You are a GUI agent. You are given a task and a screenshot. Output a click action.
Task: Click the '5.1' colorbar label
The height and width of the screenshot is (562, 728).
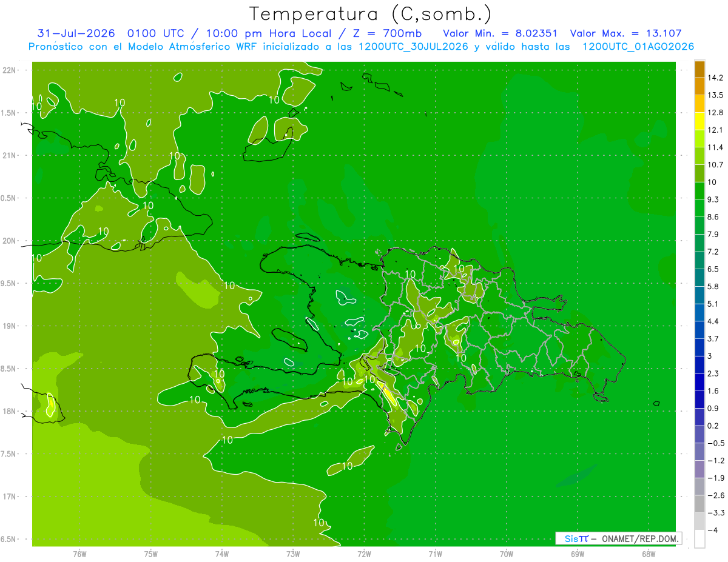[x=713, y=304]
